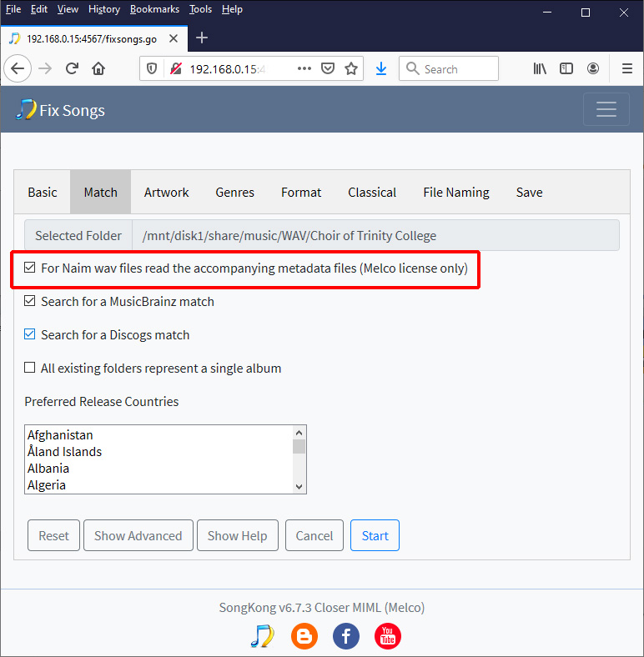This screenshot has width=644, height=657.
Task: Open the Firefox hamburger menu
Action: click(626, 68)
